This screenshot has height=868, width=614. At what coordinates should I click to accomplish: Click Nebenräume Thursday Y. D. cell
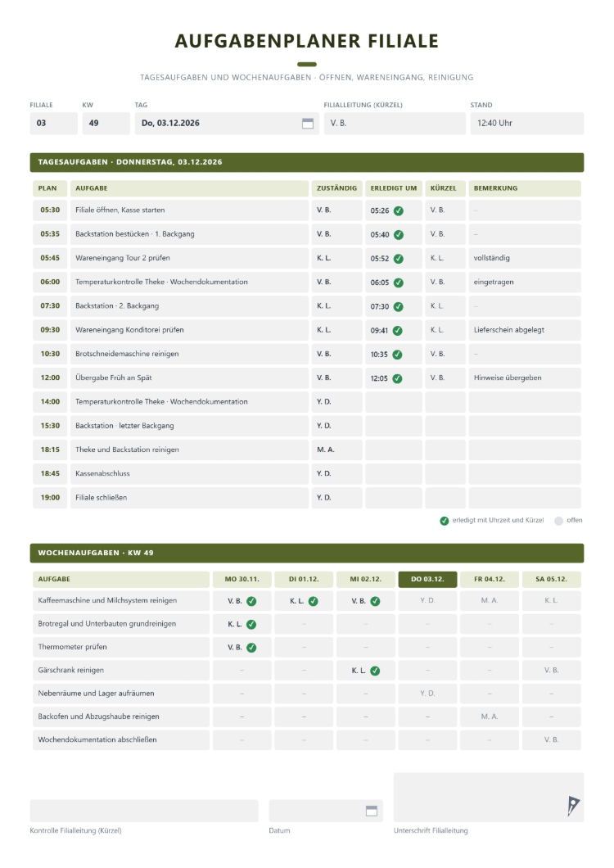coord(427,694)
